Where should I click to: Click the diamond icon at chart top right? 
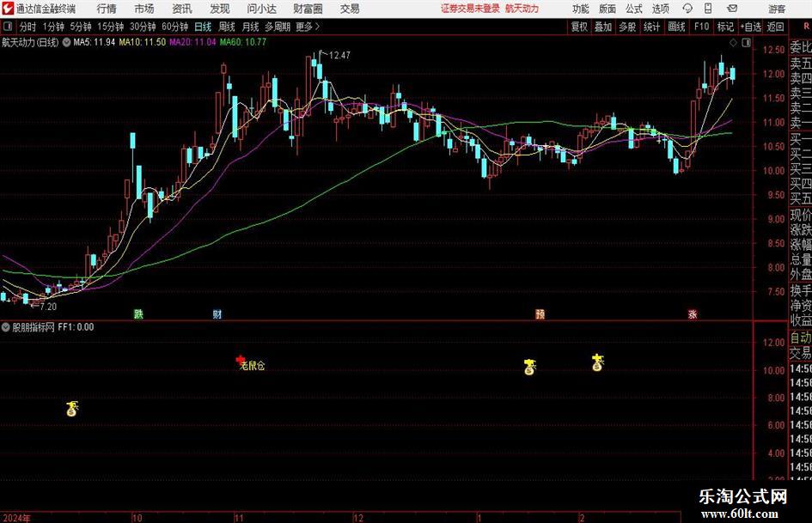(x=733, y=43)
